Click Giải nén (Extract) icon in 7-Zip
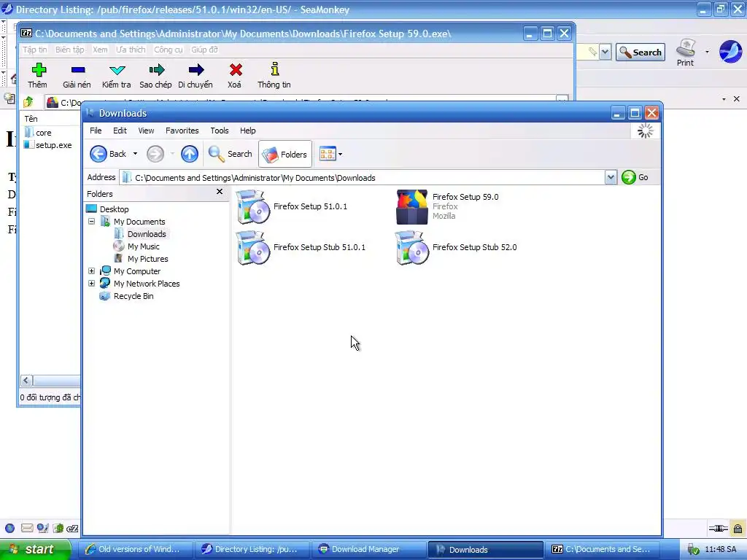 tap(77, 70)
